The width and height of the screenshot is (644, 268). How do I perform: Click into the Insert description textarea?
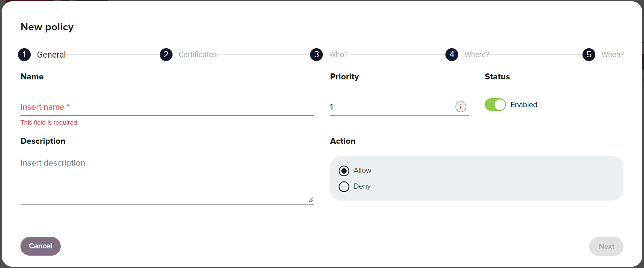click(x=167, y=180)
